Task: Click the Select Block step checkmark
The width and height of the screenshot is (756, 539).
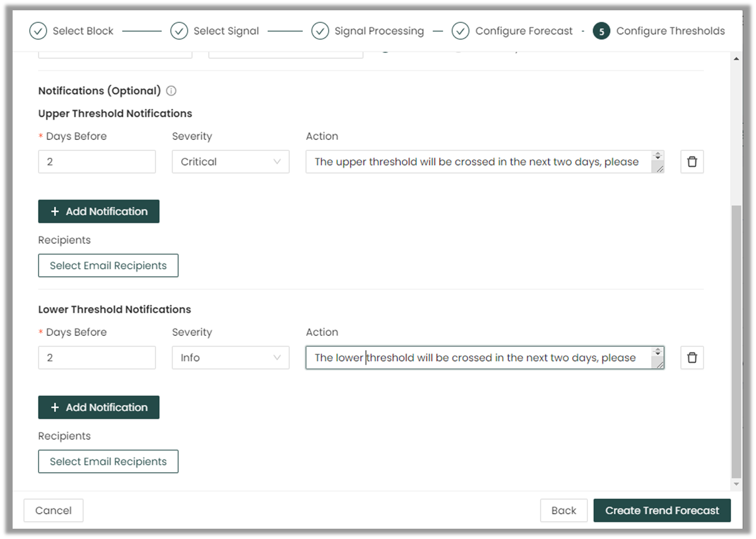Action: point(38,31)
